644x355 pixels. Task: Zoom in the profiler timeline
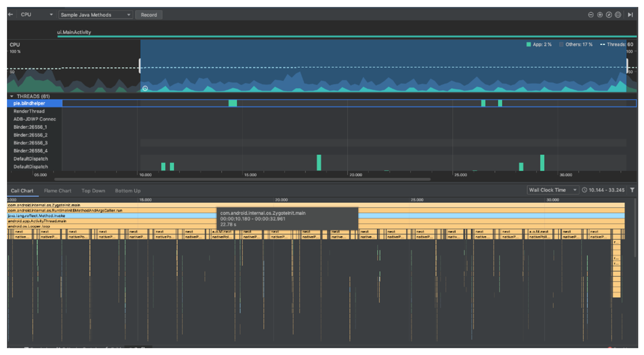pyautogui.click(x=600, y=15)
